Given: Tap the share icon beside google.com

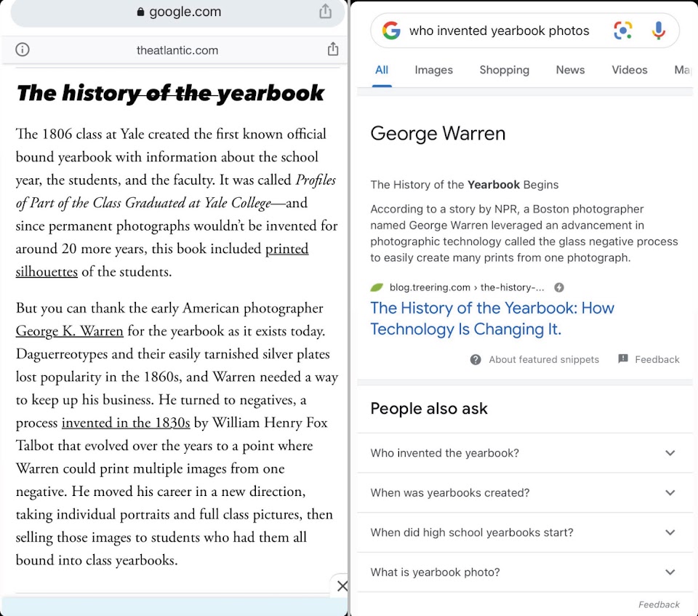Looking at the screenshot, I should coord(326,11).
